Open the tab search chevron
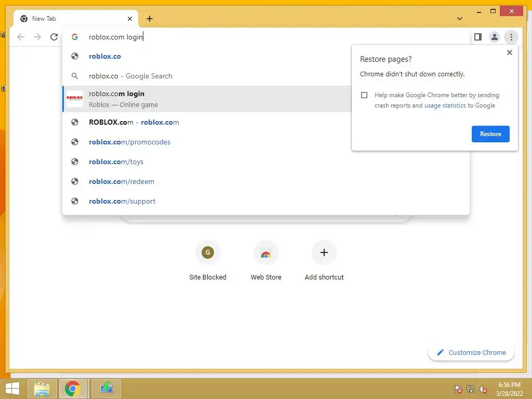This screenshot has width=532, height=399. pyautogui.click(x=460, y=19)
